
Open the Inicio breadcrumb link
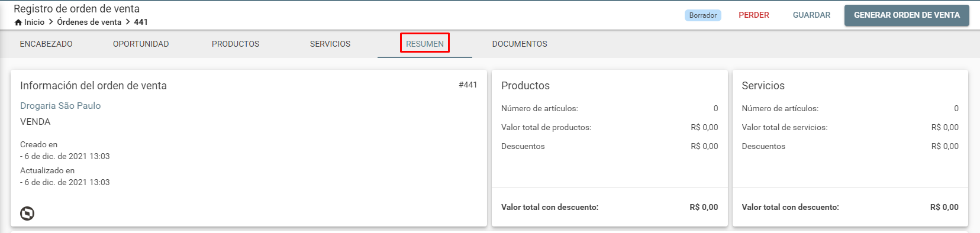coord(34,22)
